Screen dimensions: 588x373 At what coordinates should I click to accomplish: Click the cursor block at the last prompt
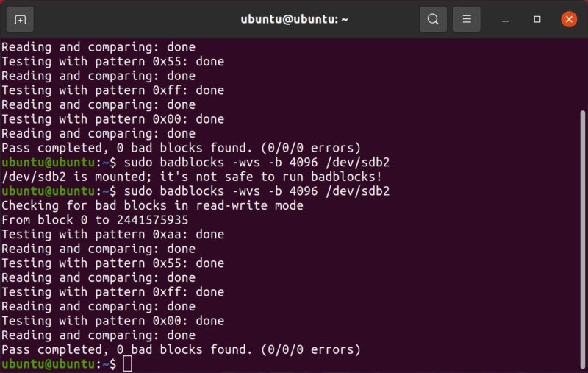point(127,363)
